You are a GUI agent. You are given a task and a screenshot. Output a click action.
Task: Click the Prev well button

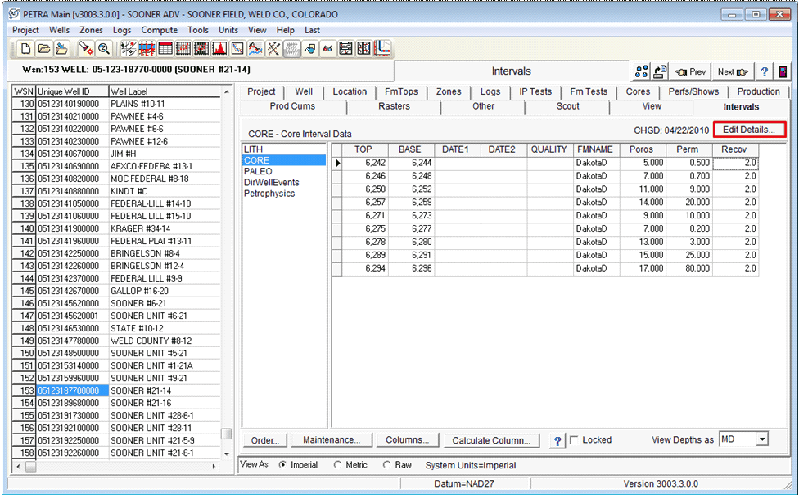(691, 72)
